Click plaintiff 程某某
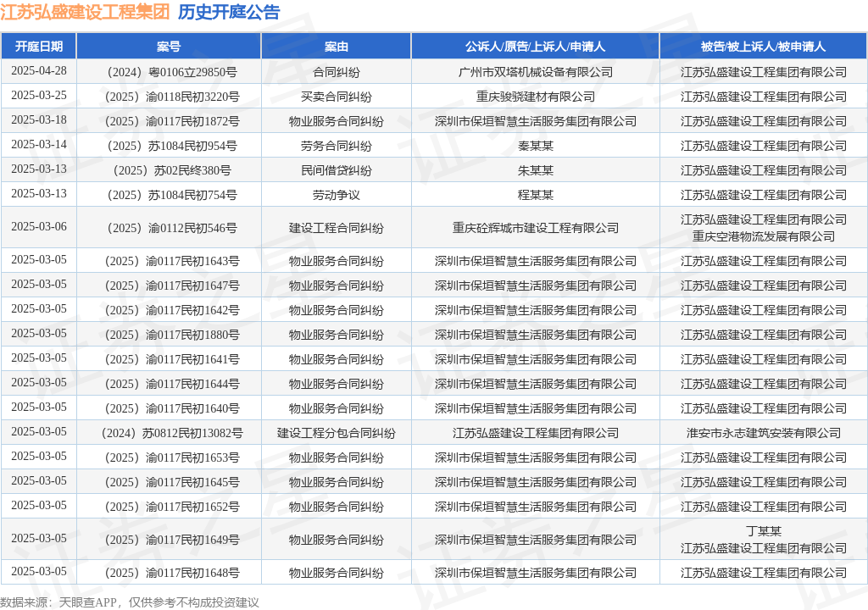Screen dimensions: 868x610 click(536, 195)
